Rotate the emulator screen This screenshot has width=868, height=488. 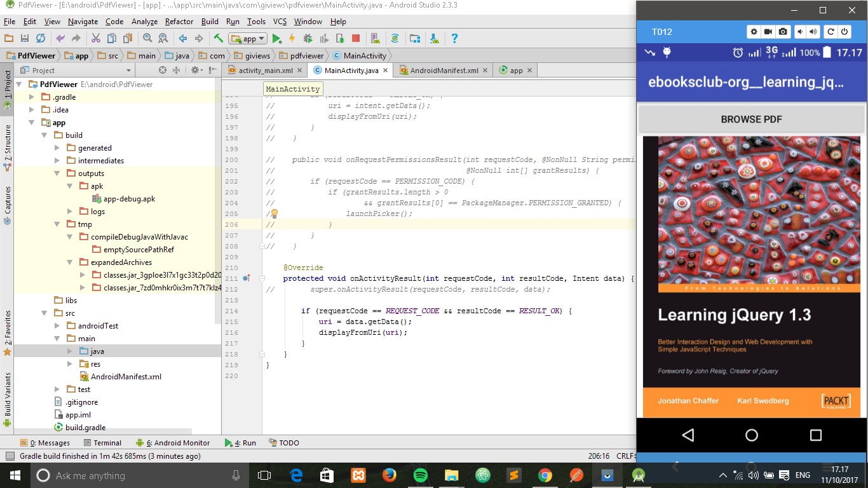pos(831,32)
